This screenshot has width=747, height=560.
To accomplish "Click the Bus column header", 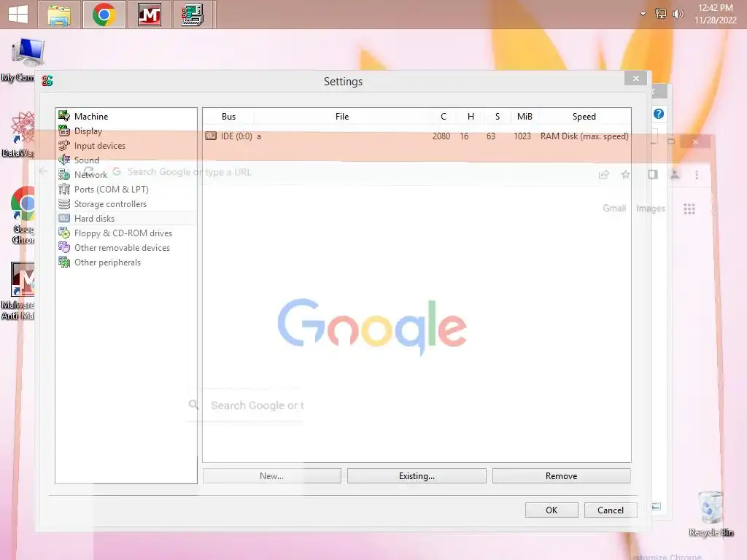I will point(228,116).
